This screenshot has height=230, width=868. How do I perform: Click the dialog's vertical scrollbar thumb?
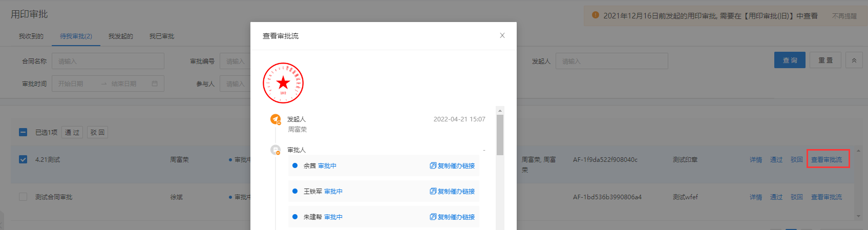pos(500,135)
